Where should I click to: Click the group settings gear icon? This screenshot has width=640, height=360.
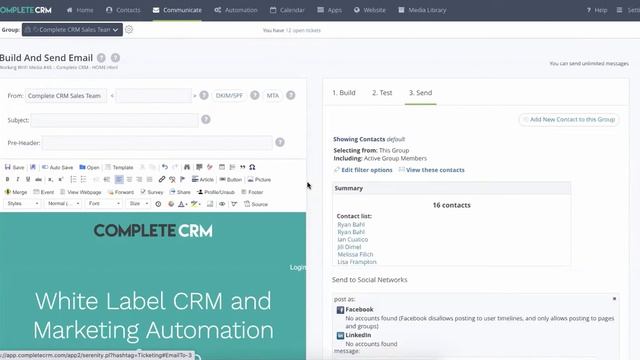coord(129,29)
